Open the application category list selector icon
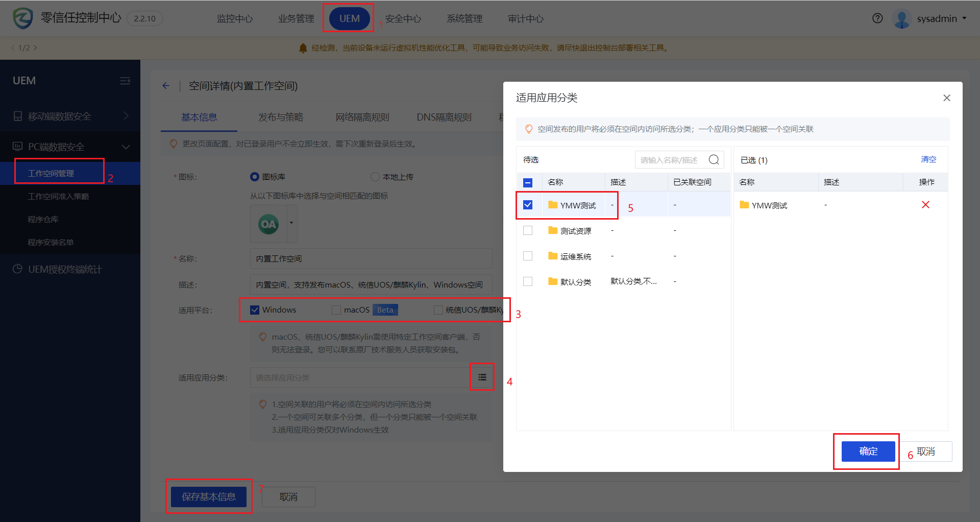980x522 pixels. (x=482, y=377)
